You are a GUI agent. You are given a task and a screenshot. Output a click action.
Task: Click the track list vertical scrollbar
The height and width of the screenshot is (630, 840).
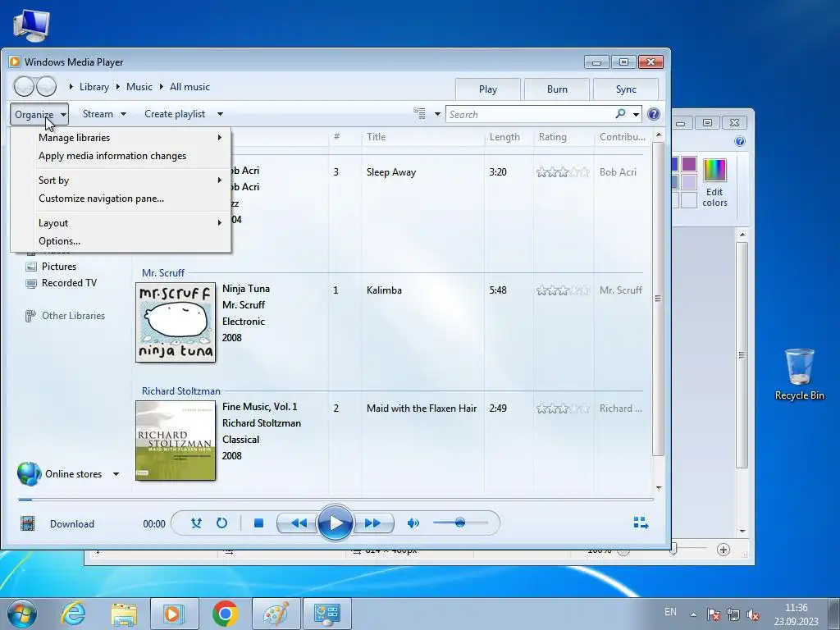point(659,299)
